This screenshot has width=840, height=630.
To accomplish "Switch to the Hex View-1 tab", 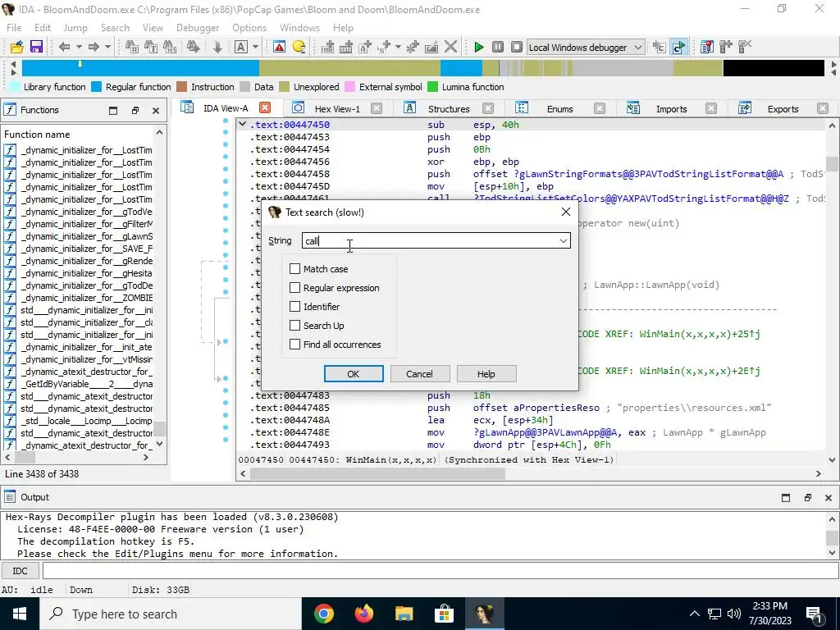I will (x=337, y=109).
